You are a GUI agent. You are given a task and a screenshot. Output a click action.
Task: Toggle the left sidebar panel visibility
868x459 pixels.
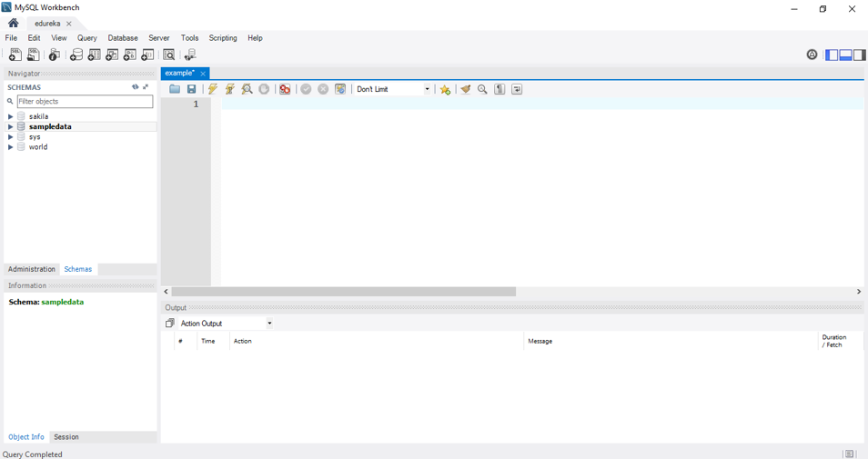click(x=832, y=55)
